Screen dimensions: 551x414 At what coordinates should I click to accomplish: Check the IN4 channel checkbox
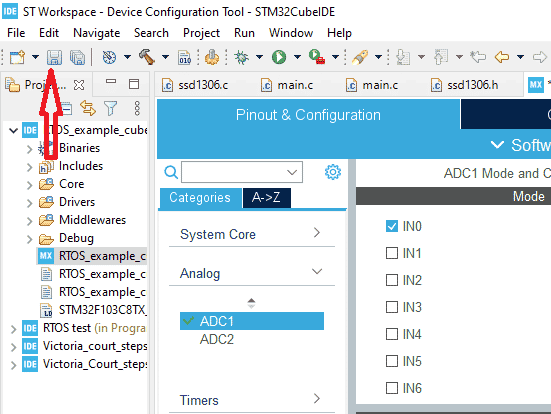coord(392,334)
